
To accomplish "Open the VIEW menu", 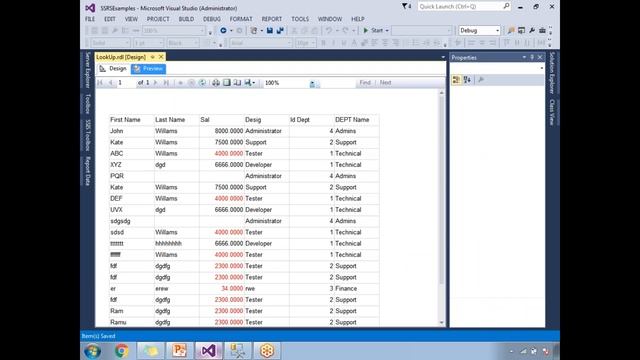I will [x=131, y=19].
